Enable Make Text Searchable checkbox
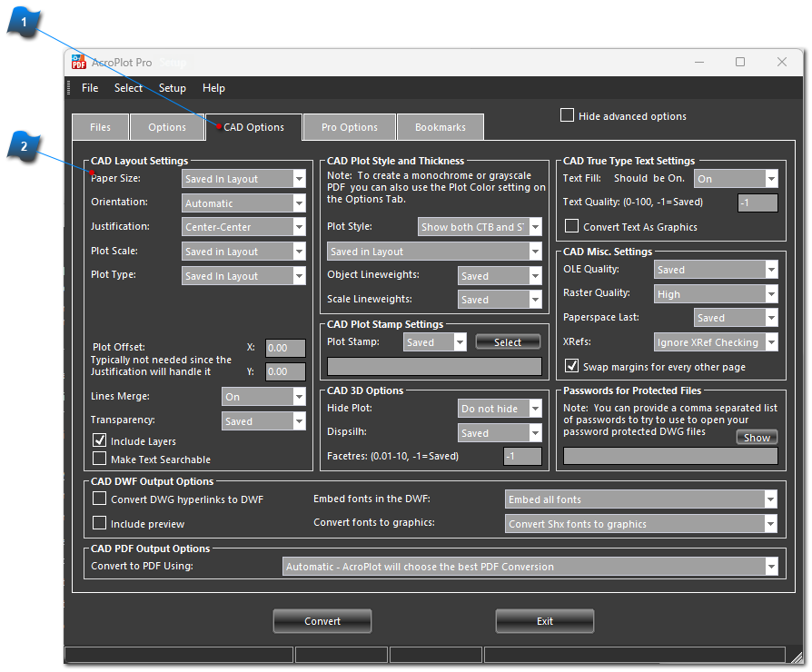Screen dimensions: 812x672 99,459
